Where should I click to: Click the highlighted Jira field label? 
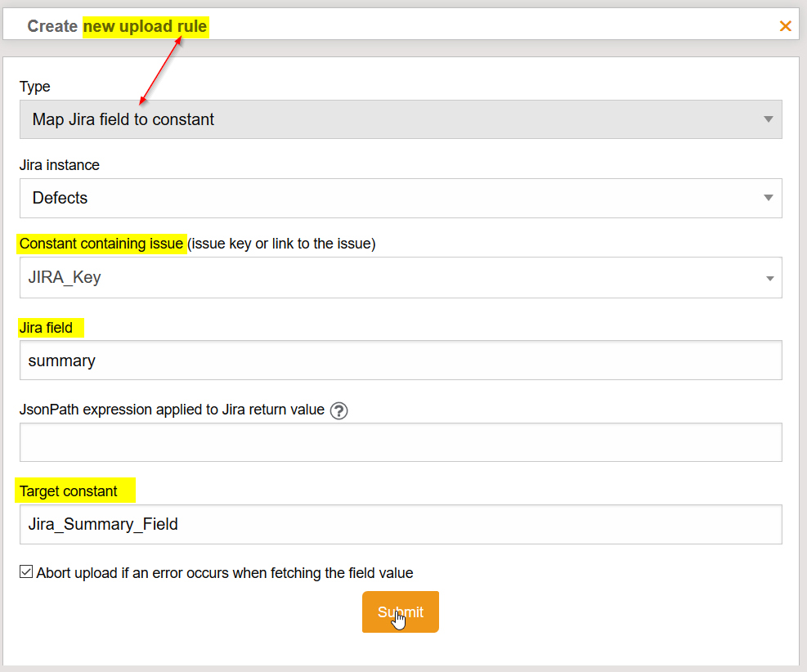[x=47, y=328]
